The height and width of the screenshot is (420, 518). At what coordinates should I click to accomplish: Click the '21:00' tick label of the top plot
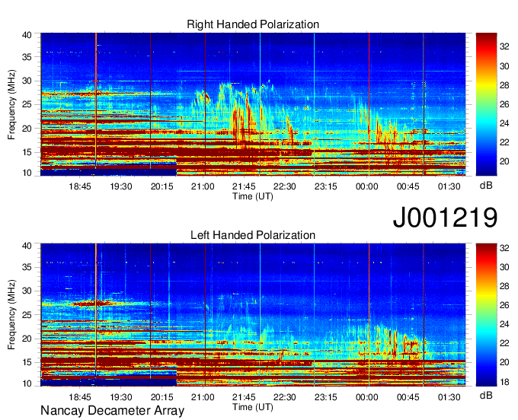[203, 186]
